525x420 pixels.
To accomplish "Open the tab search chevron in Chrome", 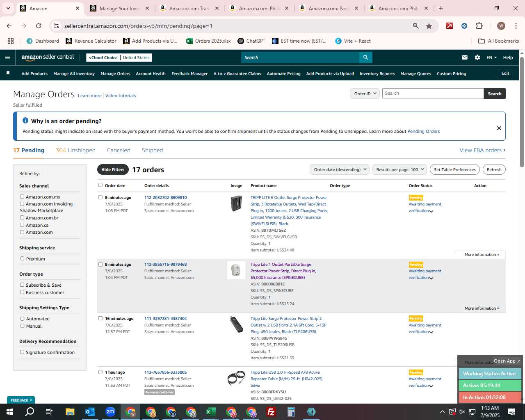I will [x=8, y=8].
